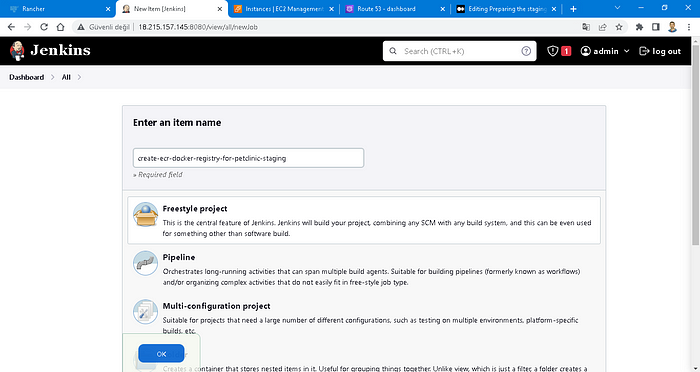Choose Multi-configuration project title
The height and width of the screenshot is (372, 700).
[x=216, y=306]
